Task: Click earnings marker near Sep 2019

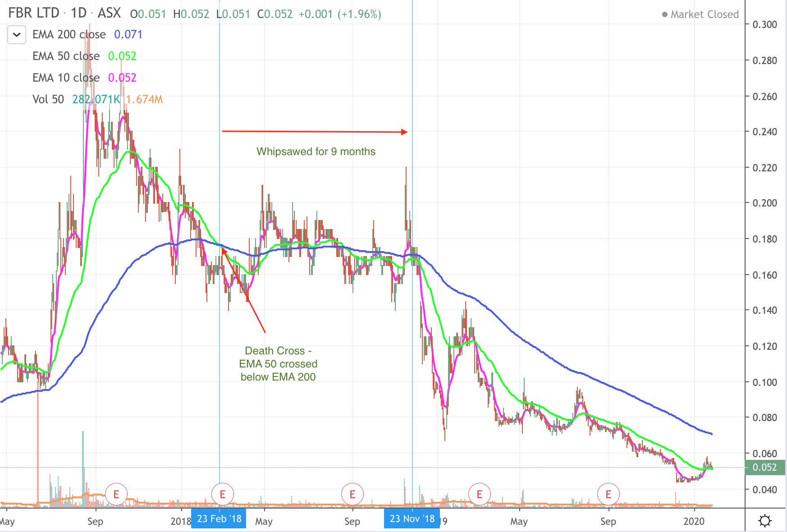Action: tap(609, 495)
